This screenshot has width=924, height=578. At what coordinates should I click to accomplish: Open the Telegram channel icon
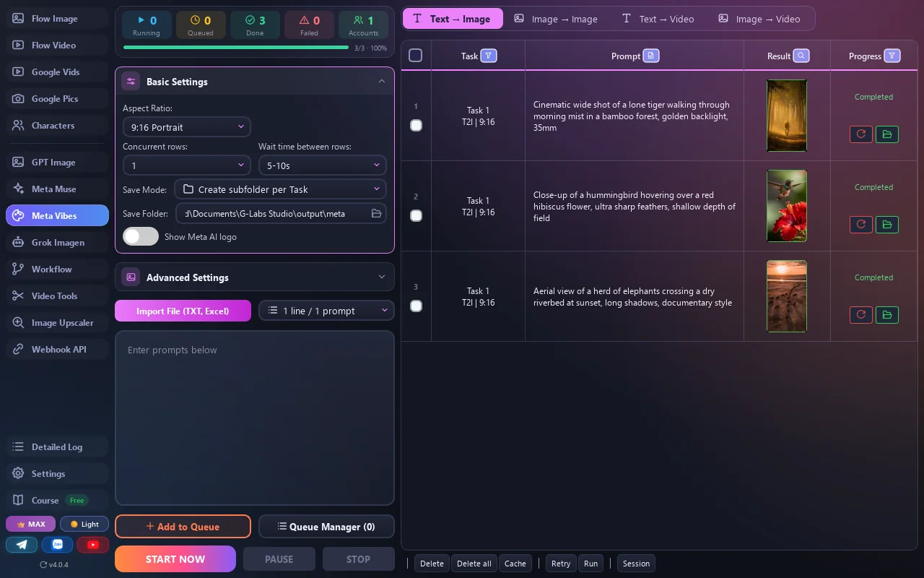pos(22,545)
